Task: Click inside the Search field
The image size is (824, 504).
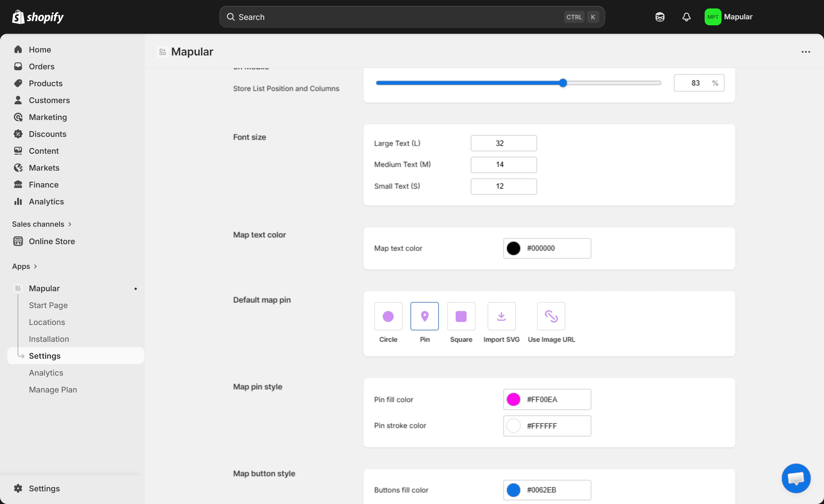Action: 411,17
